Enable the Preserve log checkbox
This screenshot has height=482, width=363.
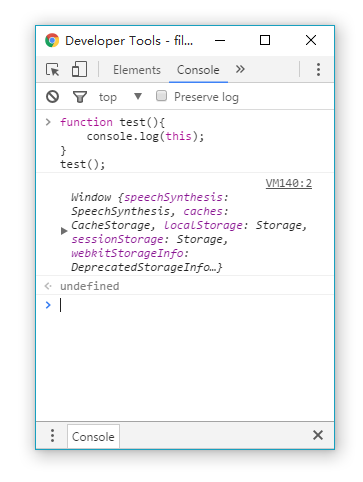(x=161, y=96)
